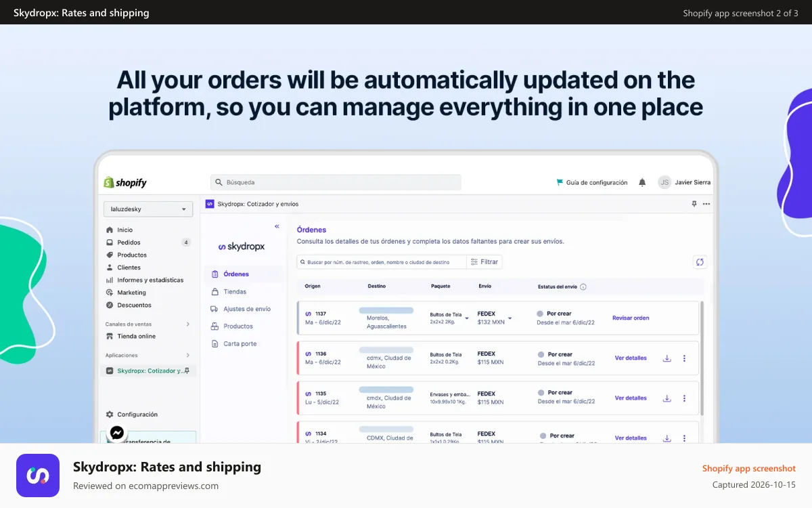Click the Pedidos inbox icon
812x508 pixels.
pyautogui.click(x=110, y=242)
